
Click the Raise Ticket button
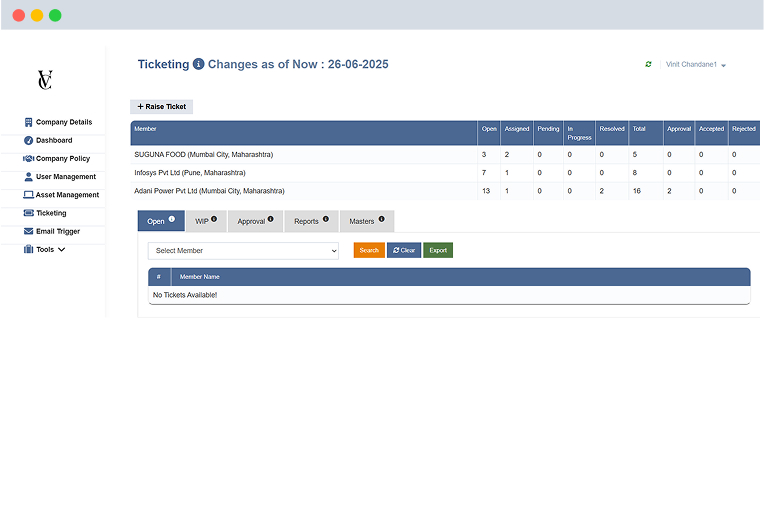161,106
